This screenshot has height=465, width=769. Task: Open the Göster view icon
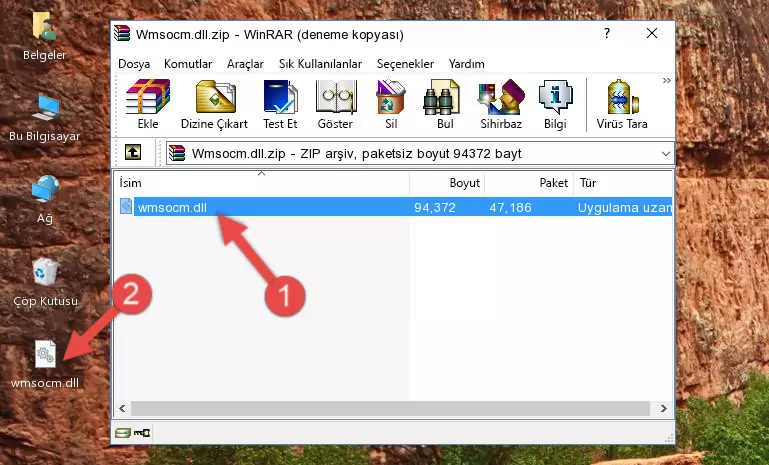tap(335, 104)
